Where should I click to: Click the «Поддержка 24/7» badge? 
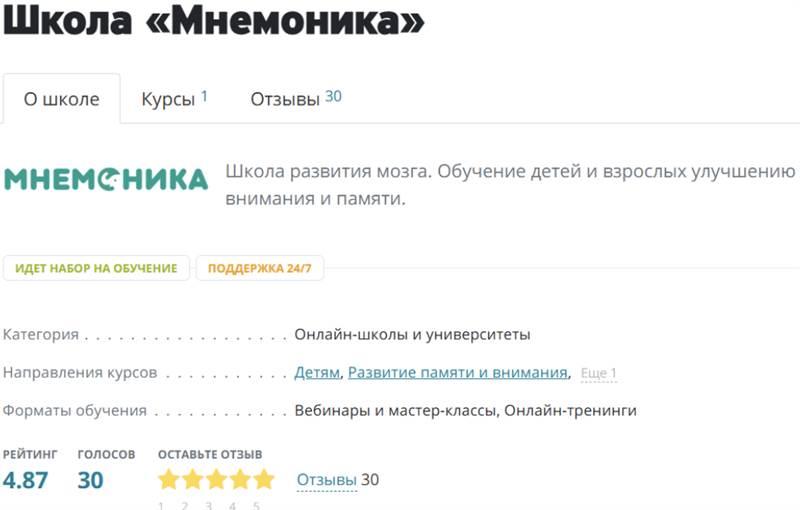[x=259, y=268]
